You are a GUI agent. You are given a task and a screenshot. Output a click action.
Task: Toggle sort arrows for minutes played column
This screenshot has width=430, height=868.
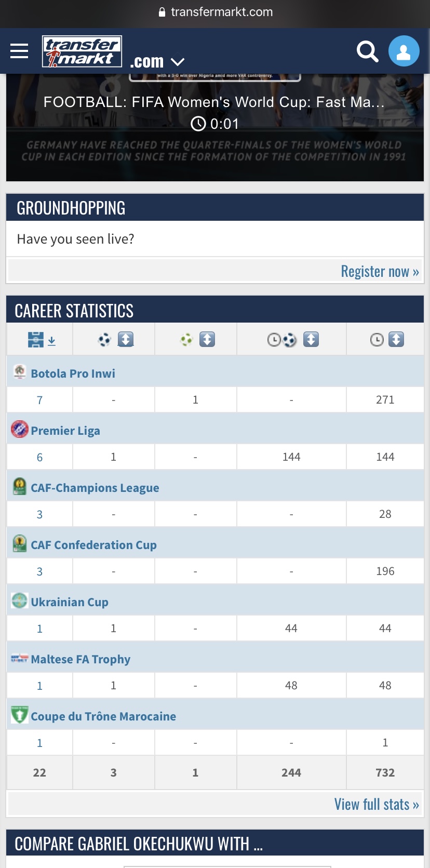pos(396,340)
